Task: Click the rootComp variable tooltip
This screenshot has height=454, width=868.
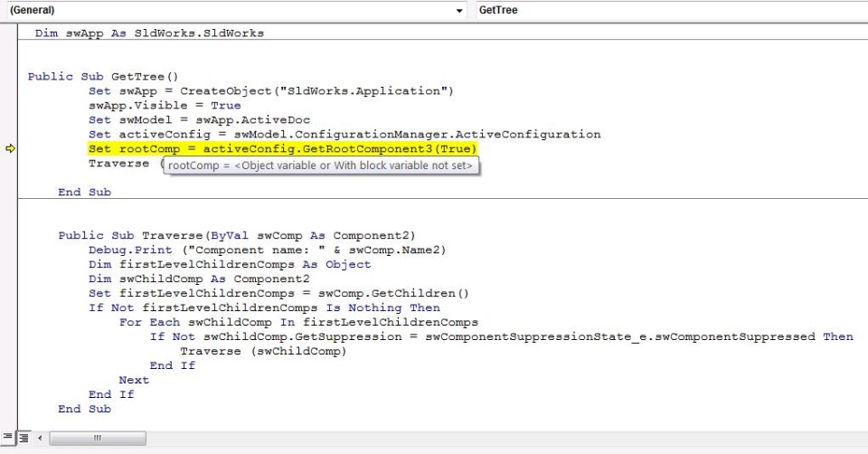Action: (x=321, y=165)
